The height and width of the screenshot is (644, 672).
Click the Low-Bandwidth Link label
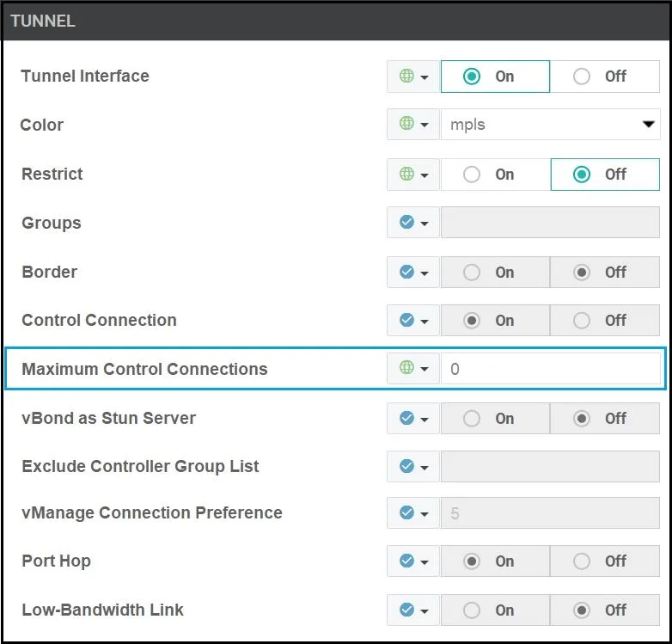(102, 610)
